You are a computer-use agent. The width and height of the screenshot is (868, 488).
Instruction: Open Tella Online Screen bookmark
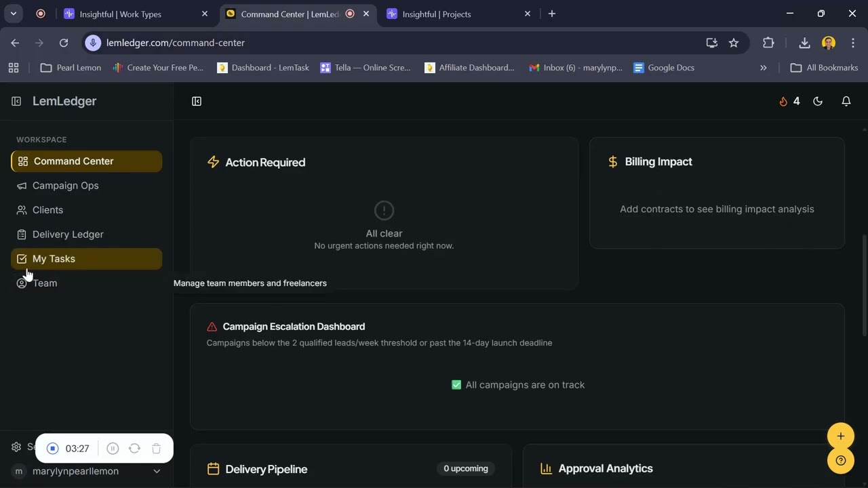[x=366, y=68]
